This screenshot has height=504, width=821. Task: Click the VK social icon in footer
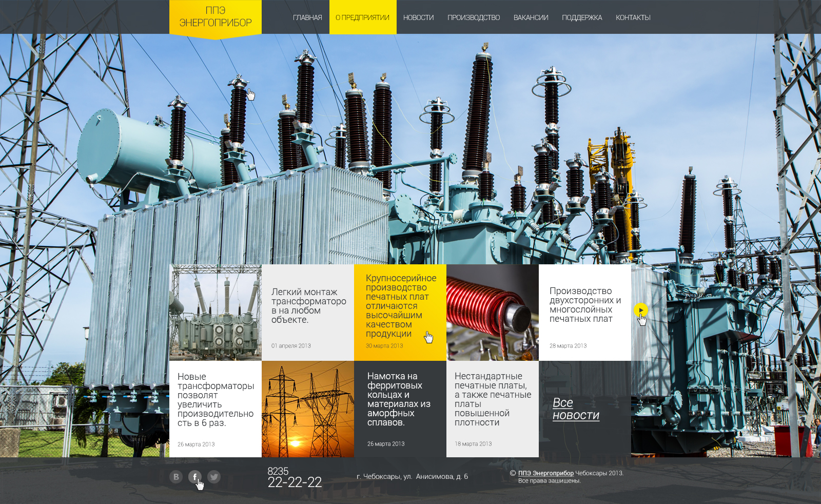click(176, 477)
